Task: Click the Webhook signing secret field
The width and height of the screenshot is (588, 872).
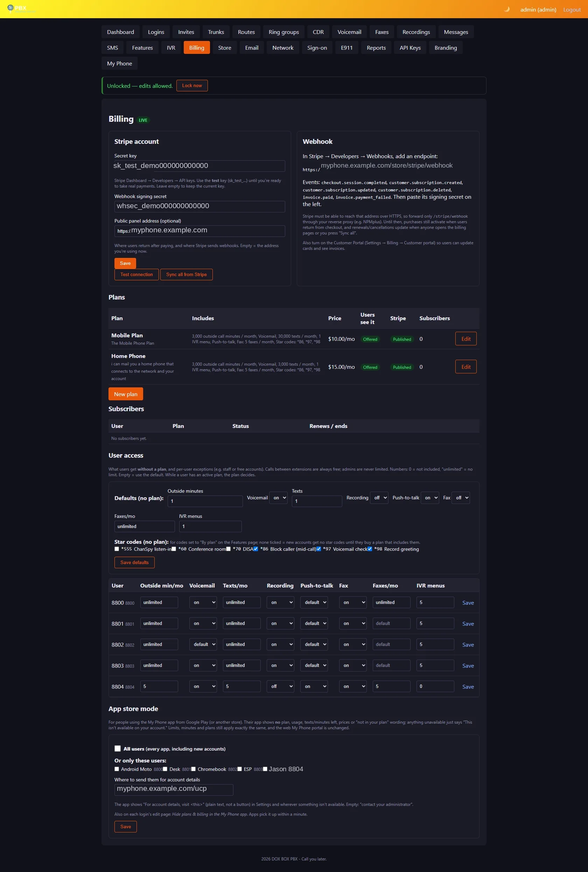Action: point(199,206)
